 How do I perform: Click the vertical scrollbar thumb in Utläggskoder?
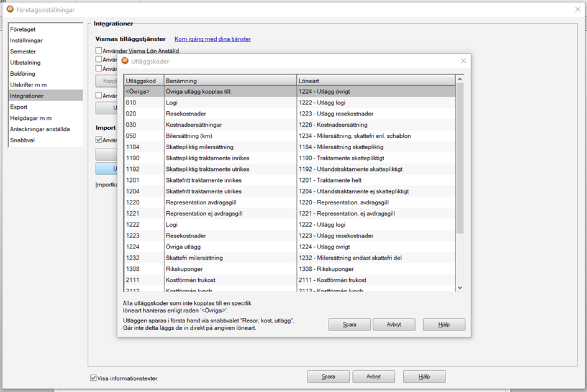point(460,158)
